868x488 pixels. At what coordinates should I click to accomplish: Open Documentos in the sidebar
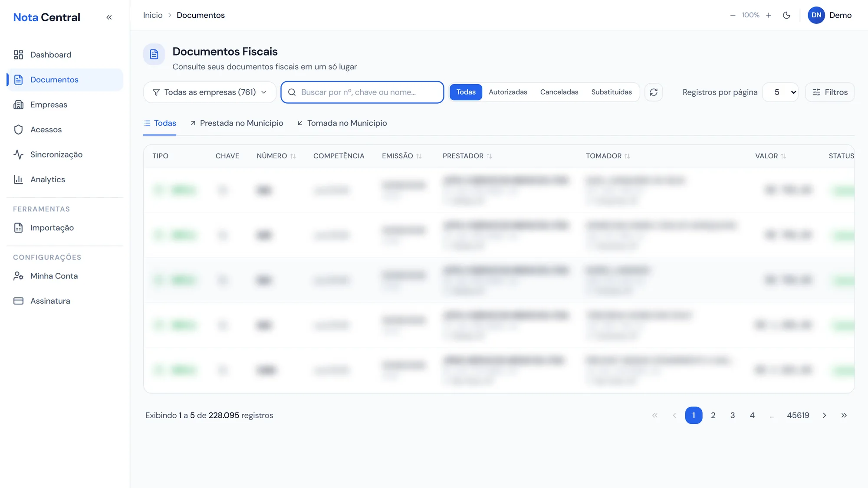pyautogui.click(x=65, y=80)
